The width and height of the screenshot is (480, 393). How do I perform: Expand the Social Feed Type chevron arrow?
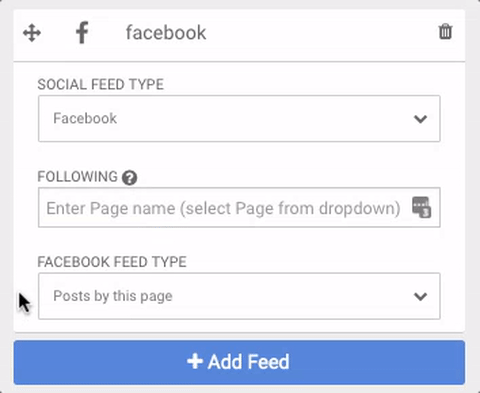(x=420, y=119)
